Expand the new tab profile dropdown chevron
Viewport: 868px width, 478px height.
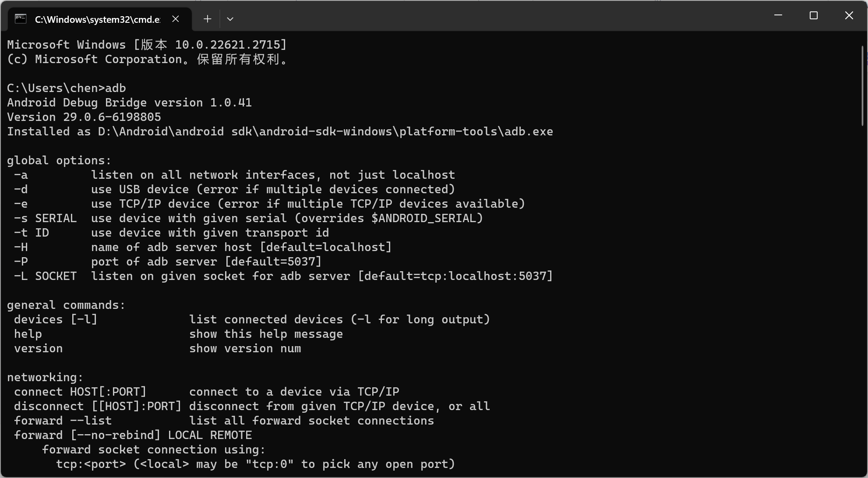click(x=230, y=19)
